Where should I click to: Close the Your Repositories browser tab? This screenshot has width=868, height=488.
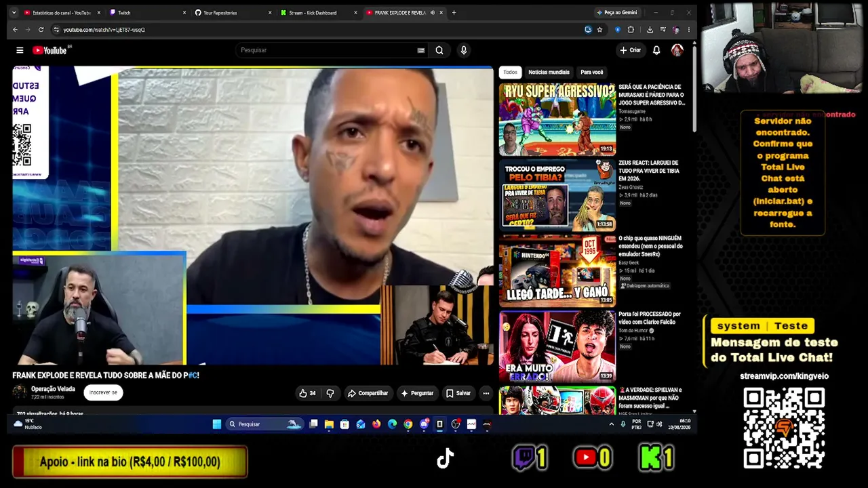tap(269, 13)
